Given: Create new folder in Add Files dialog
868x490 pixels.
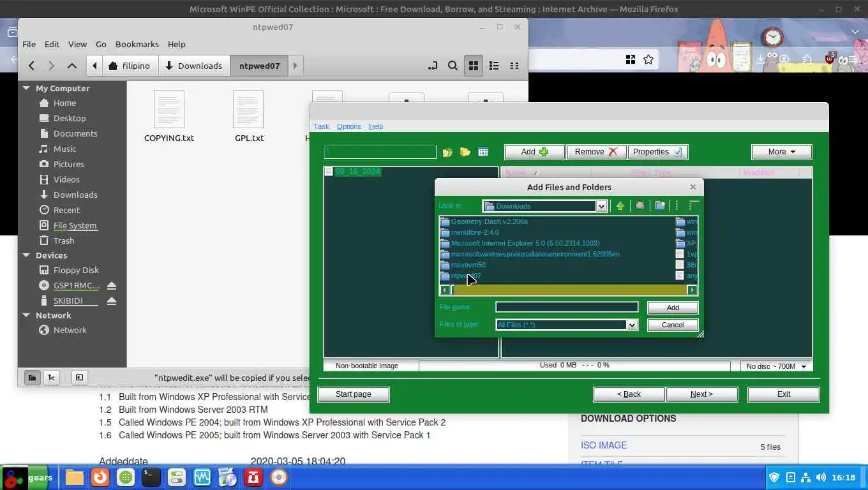Looking at the screenshot, I should click(x=660, y=205).
